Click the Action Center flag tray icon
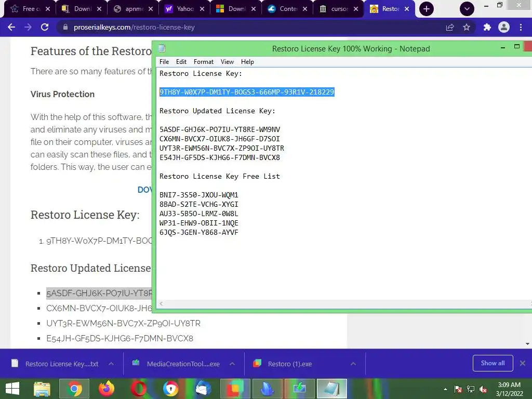The image size is (532, 399). click(x=458, y=389)
